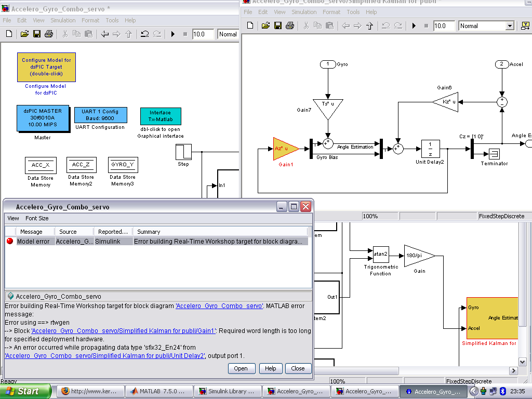
Task: Click Save disk icon in Simplified Kalman window toolbar
Action: pyautogui.click(x=278, y=25)
